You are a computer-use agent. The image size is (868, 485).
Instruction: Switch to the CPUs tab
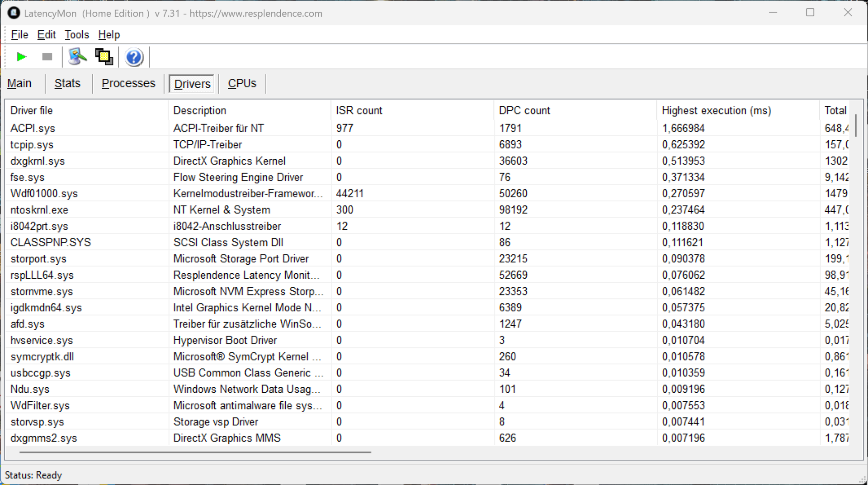pyautogui.click(x=242, y=84)
